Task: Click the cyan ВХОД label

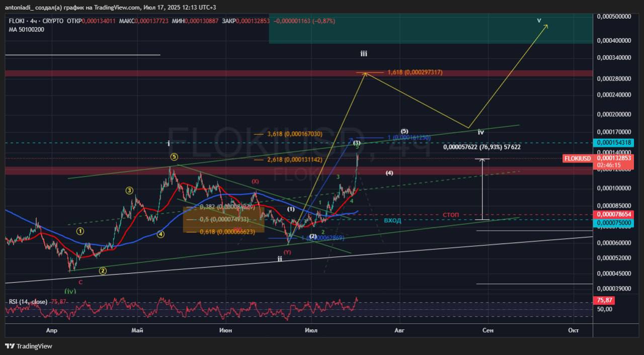Action: (392, 220)
